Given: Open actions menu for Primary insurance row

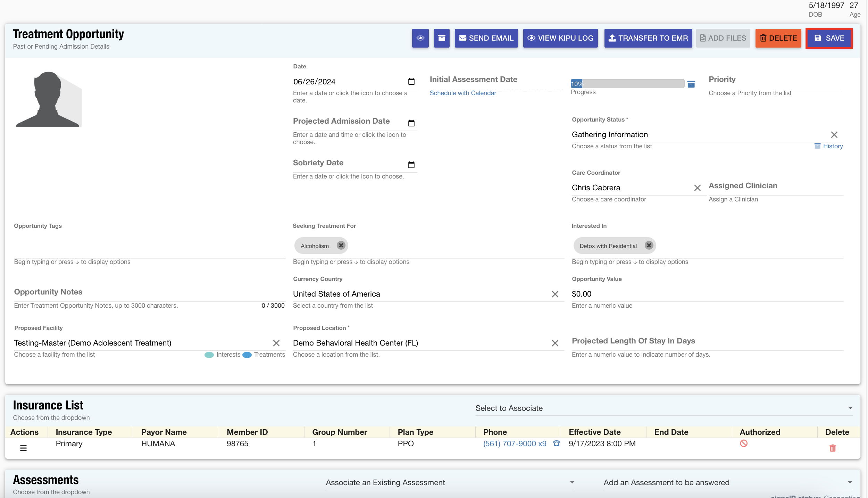Looking at the screenshot, I should tap(23, 448).
